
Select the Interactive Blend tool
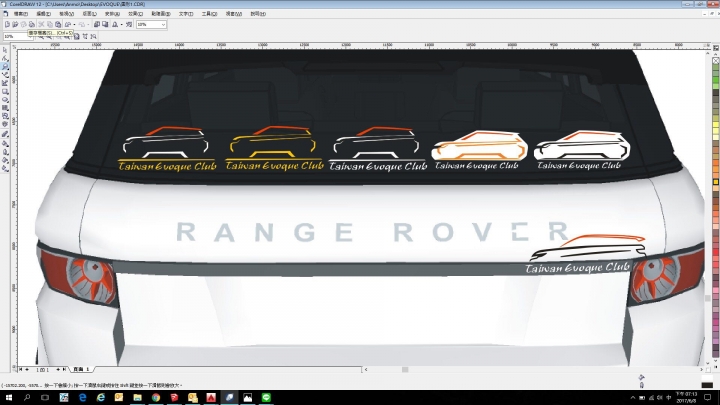(5, 135)
